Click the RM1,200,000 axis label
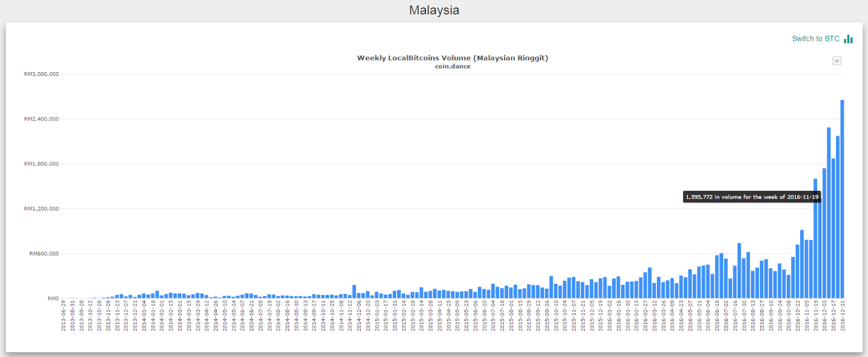 pos(41,208)
